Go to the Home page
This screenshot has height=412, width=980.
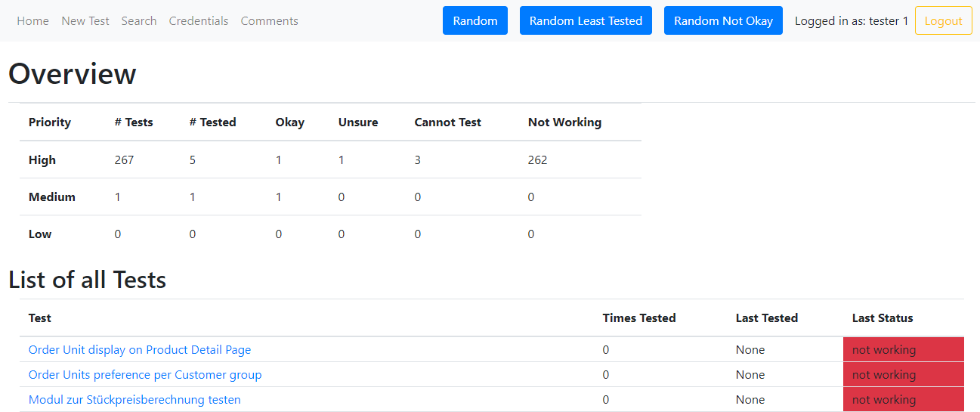32,21
